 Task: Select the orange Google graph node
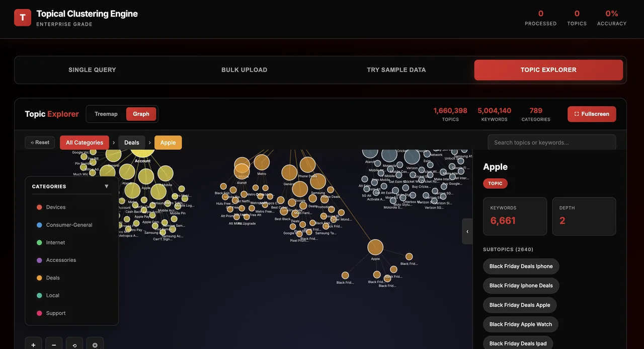click(x=300, y=189)
